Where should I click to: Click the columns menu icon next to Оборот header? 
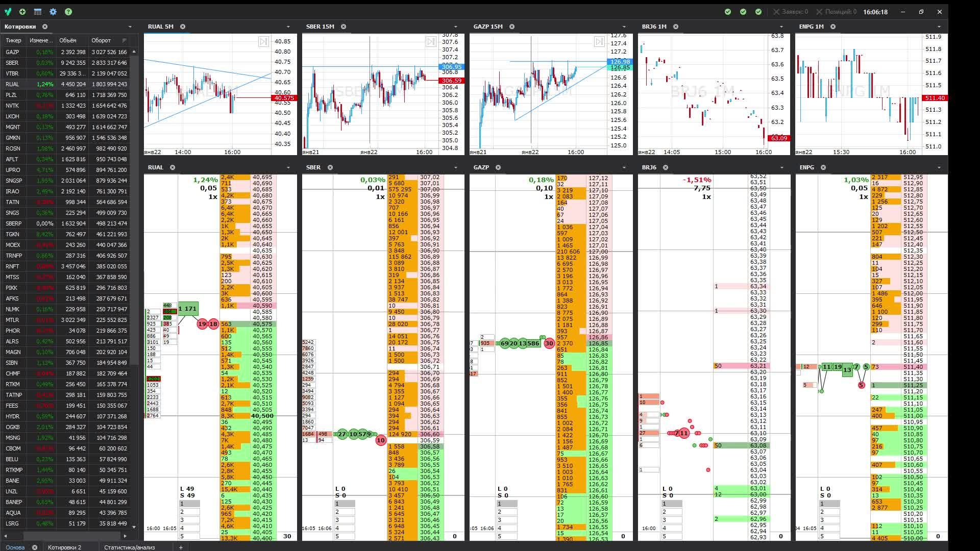[x=124, y=40]
